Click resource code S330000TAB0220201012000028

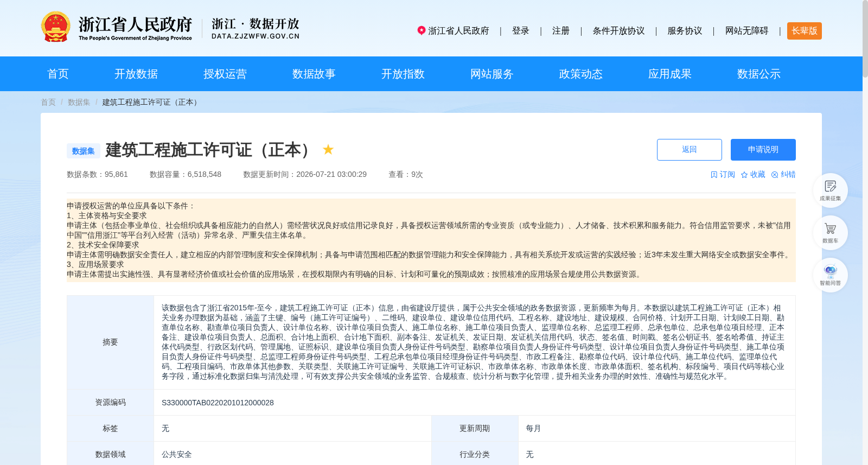(x=218, y=403)
